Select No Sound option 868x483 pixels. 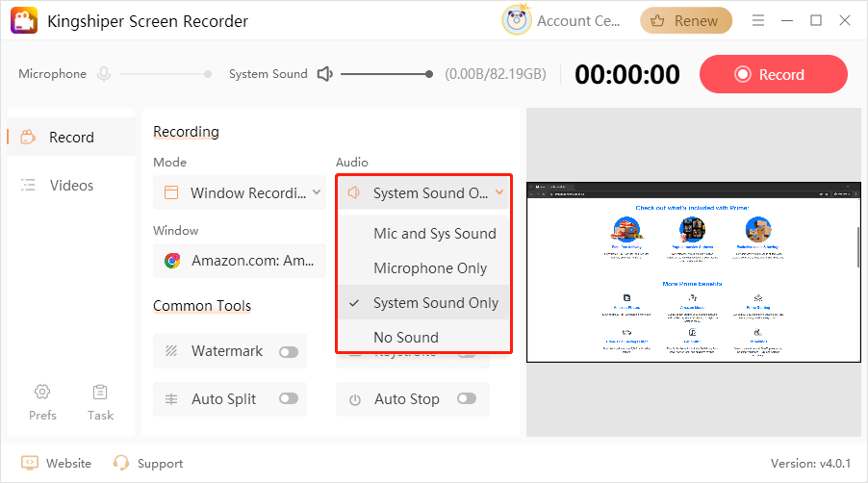[423, 337]
